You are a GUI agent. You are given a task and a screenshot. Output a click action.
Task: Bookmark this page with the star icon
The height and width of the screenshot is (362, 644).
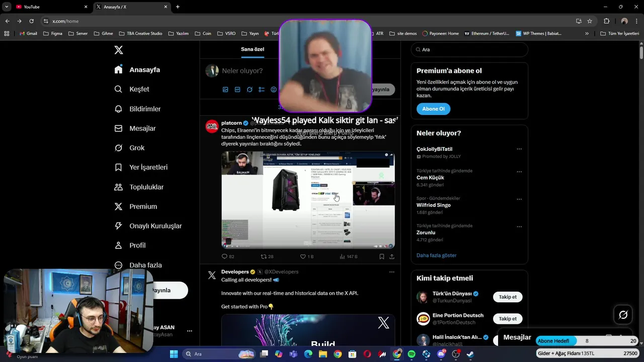tap(590, 21)
